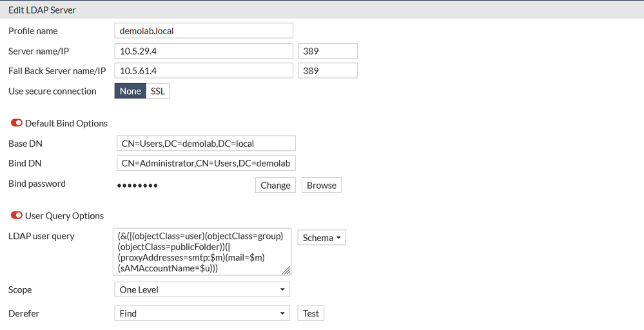Select None for secure connection
Viewport: 644px width, 330px height.
pos(130,92)
